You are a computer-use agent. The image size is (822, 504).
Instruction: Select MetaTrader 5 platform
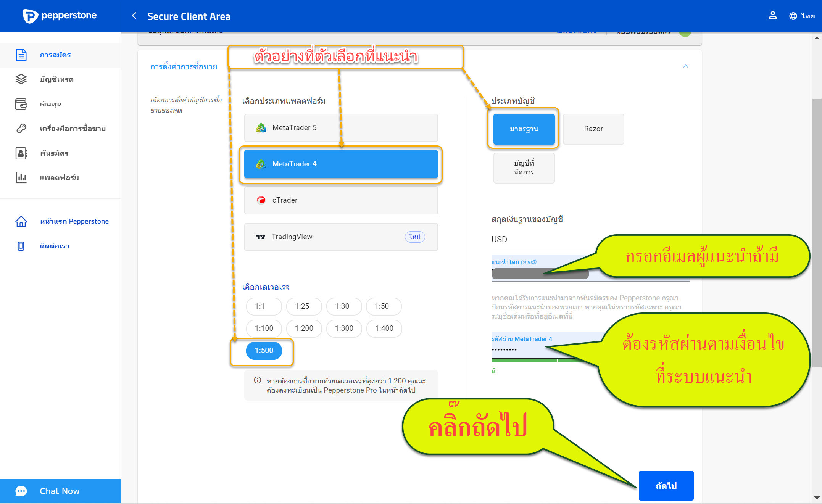click(341, 128)
